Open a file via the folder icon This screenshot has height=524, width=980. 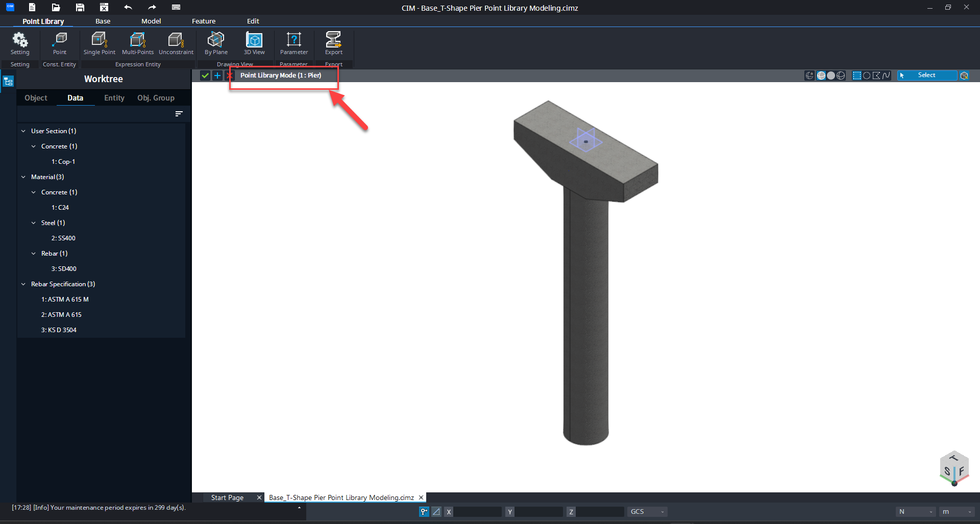[56, 7]
